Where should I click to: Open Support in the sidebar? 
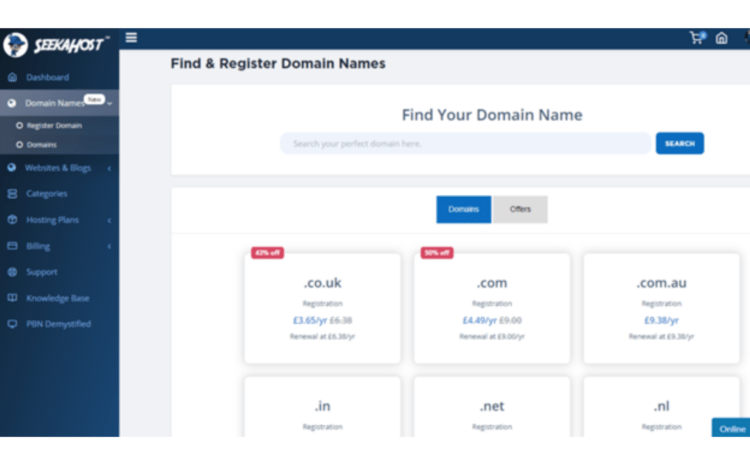(42, 272)
